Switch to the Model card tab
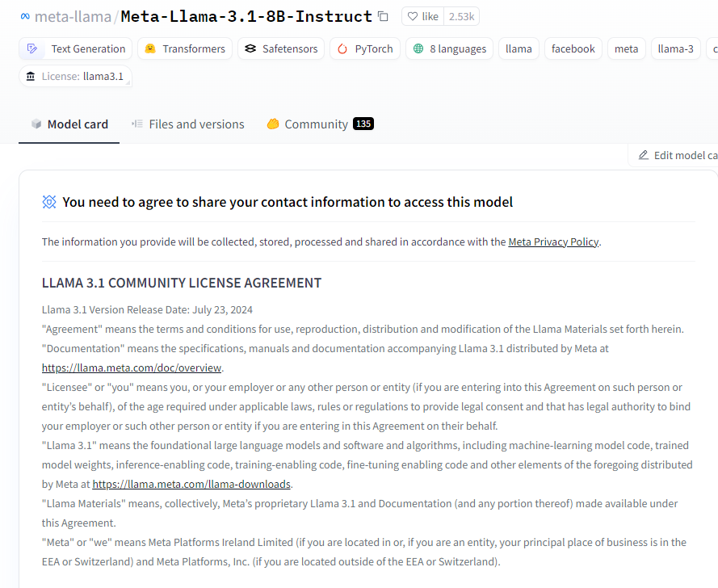Screen dimensions: 718x588 (x=69, y=124)
